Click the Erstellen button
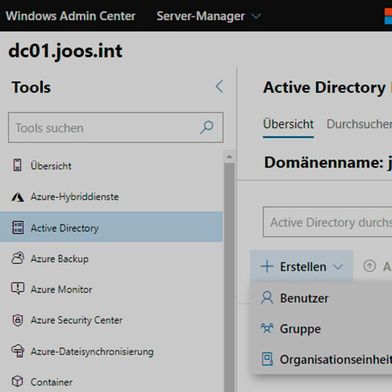Image resolution: width=392 pixels, height=392 pixels. tap(301, 266)
